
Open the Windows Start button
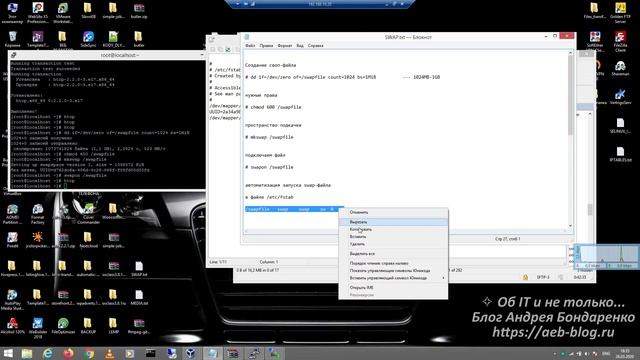8,353
